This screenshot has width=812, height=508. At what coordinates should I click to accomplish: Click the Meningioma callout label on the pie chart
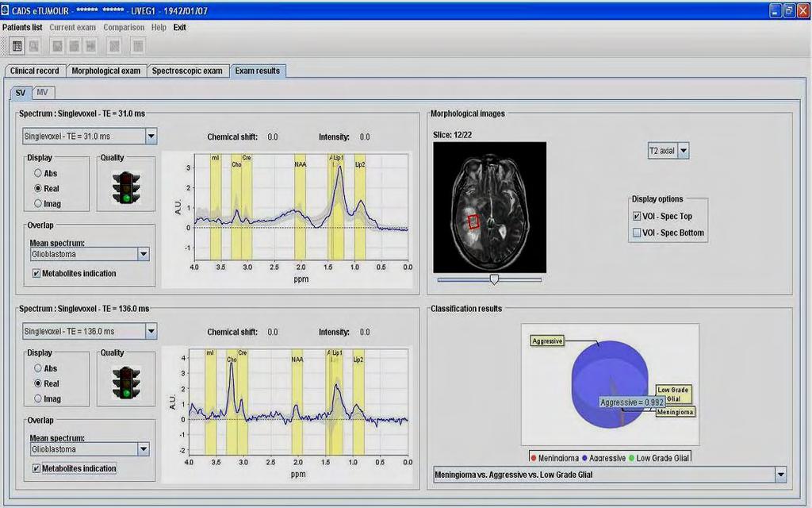675,412
